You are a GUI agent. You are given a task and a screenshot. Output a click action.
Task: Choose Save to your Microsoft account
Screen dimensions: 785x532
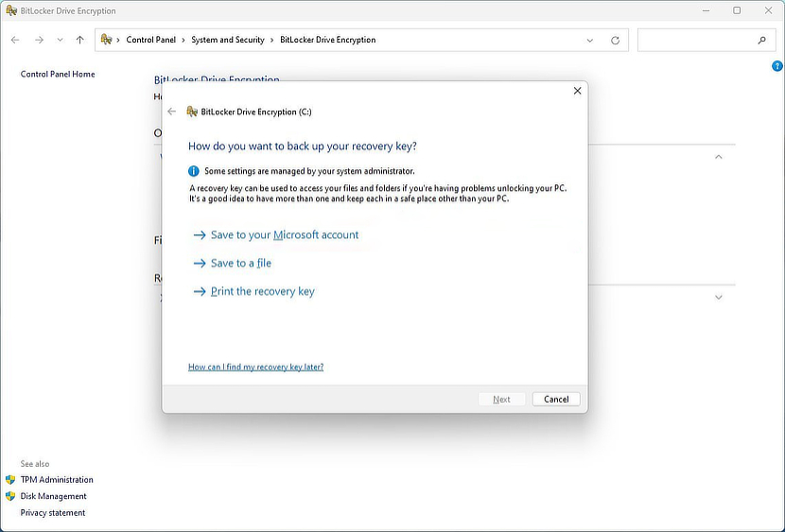tap(284, 234)
